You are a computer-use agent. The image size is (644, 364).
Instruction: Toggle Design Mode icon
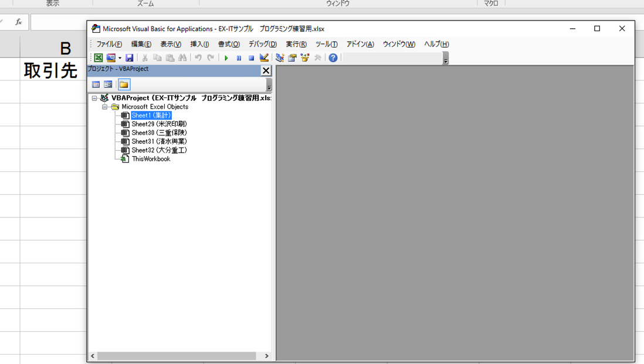point(264,58)
